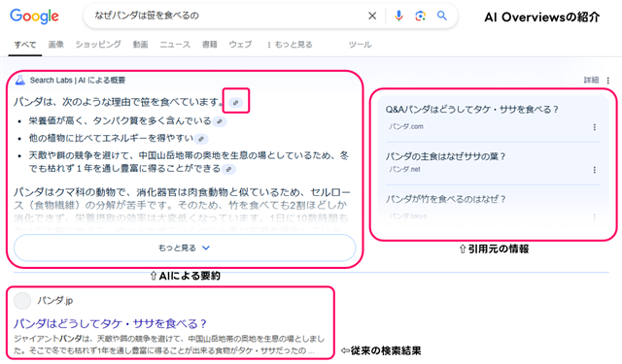Click the パンダ.com source domain text

tap(406, 127)
